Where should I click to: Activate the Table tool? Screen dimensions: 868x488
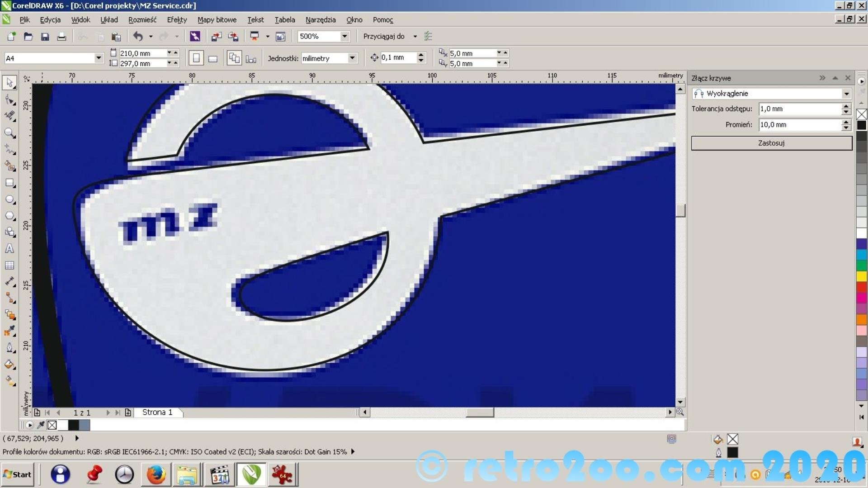coord(9,265)
